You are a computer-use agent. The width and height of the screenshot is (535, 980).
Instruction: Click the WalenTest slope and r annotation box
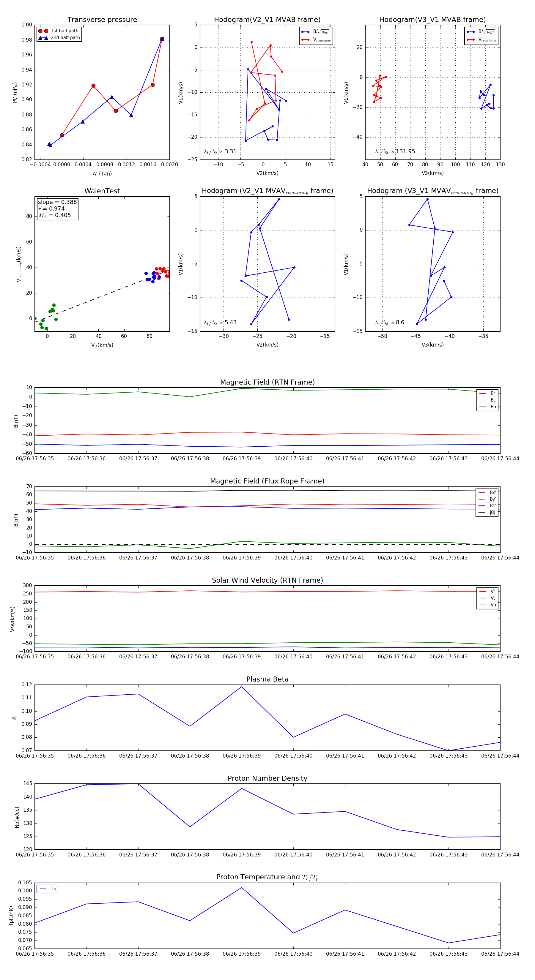point(57,208)
